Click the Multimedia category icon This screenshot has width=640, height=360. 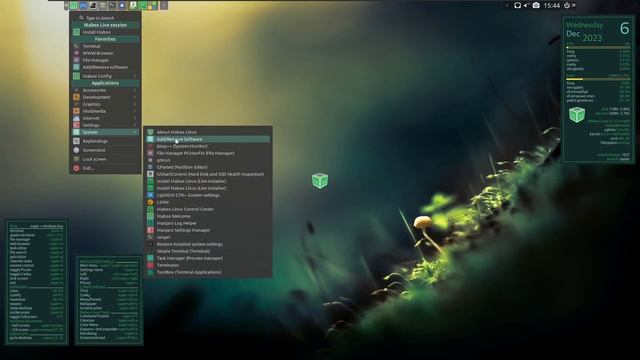pyautogui.click(x=76, y=111)
